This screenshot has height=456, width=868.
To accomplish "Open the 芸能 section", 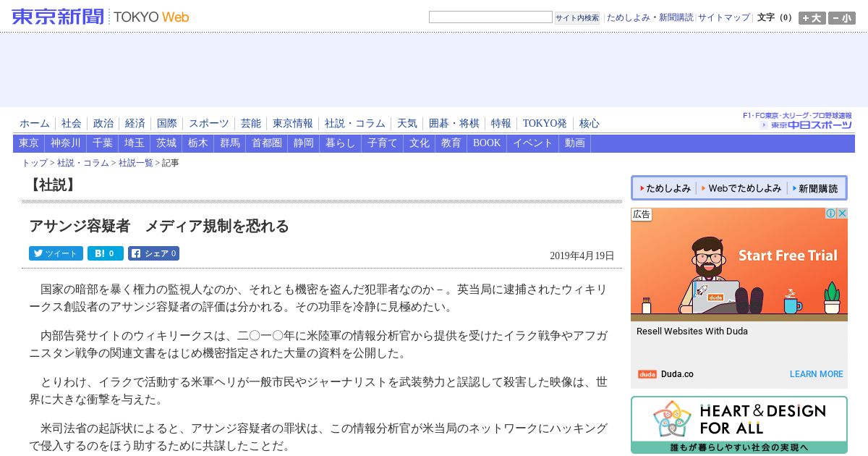I will 251,124.
